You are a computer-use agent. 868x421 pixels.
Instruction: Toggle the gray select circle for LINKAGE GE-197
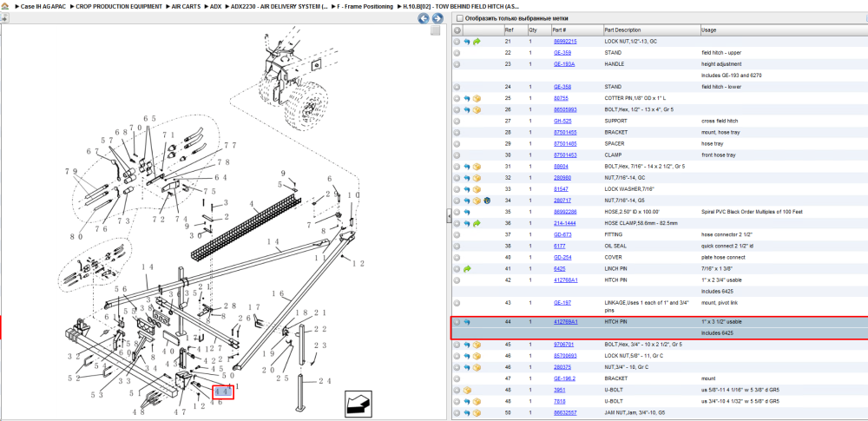coord(457,303)
